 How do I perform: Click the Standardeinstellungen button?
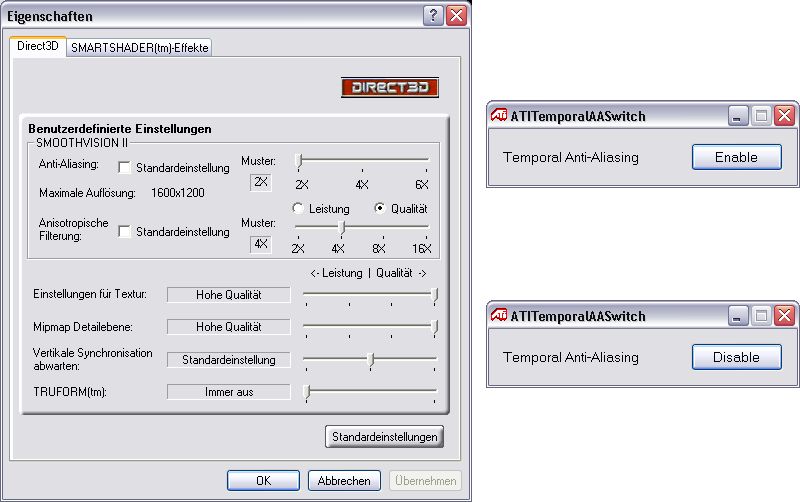point(384,437)
